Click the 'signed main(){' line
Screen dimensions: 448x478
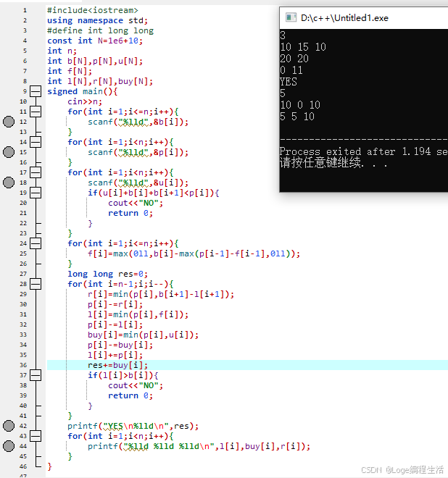[83, 91]
